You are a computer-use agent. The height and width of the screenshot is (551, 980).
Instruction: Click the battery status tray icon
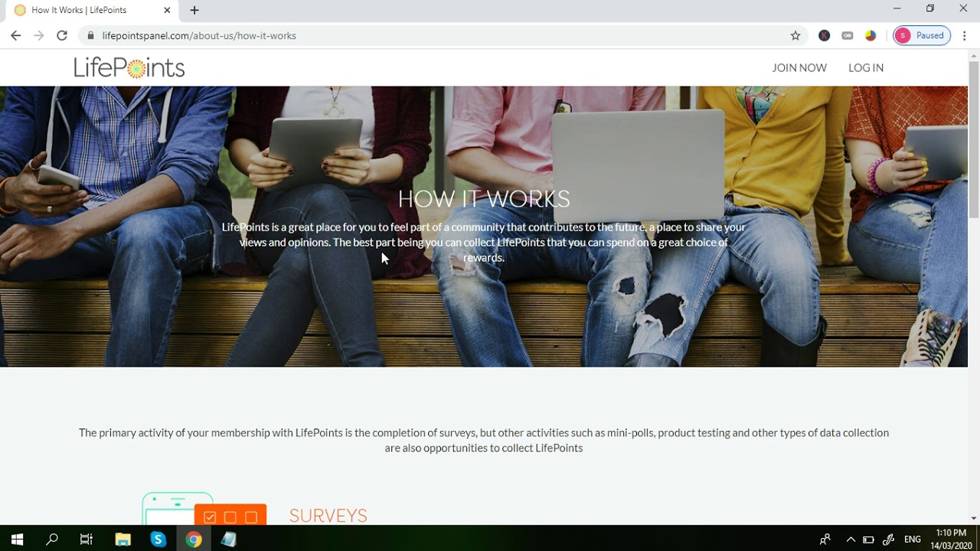click(x=868, y=539)
